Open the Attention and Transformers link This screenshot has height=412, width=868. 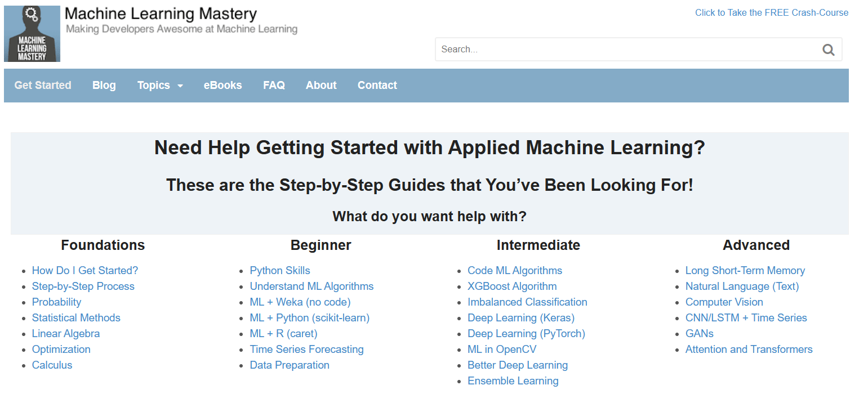tap(749, 349)
